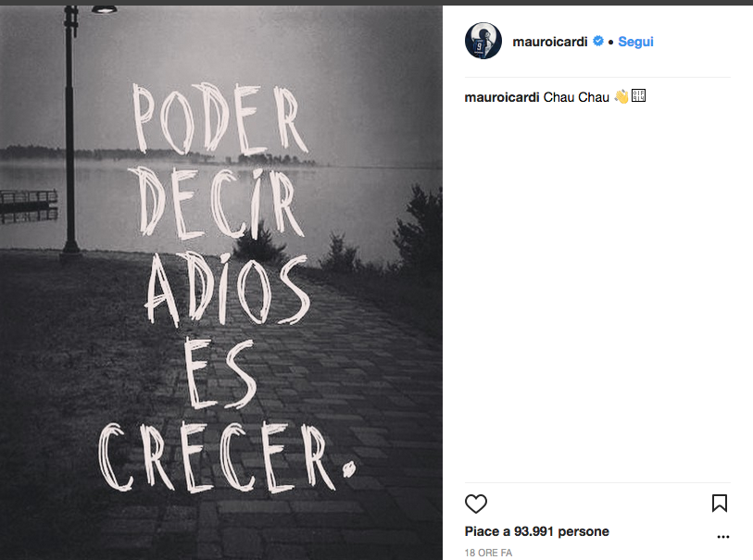Open the three-dot more options menu
Viewport: 753px width, 560px height.
[x=723, y=537]
